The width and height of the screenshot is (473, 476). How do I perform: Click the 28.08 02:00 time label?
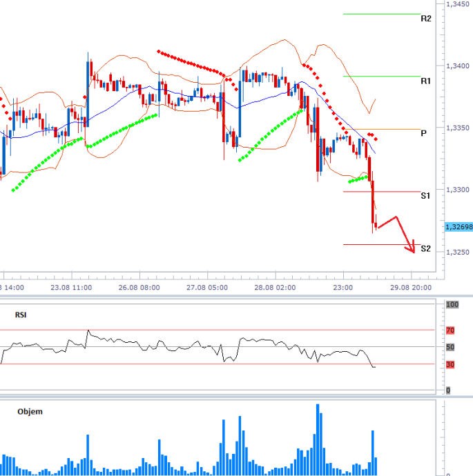tap(275, 288)
